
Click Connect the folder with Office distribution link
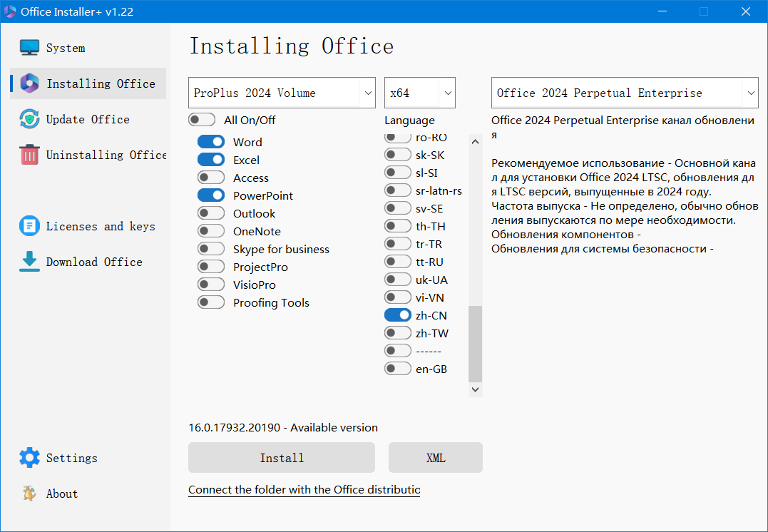[304, 490]
